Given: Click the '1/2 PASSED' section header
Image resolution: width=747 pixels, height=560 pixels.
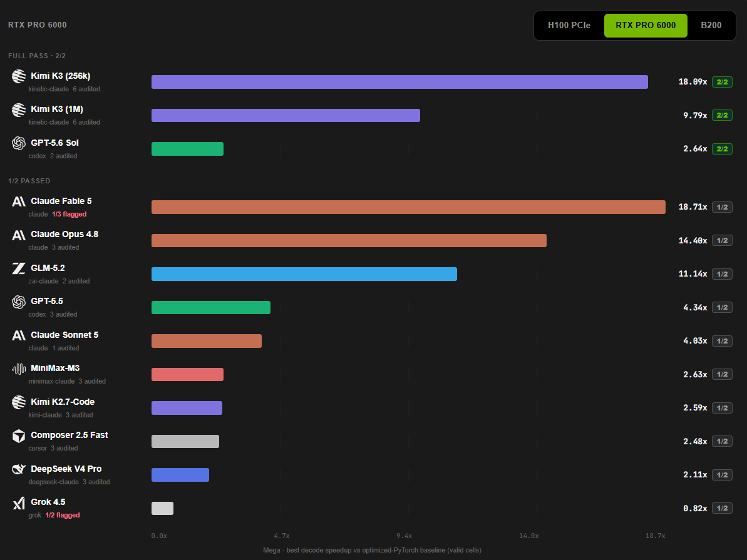Looking at the screenshot, I should [29, 181].
